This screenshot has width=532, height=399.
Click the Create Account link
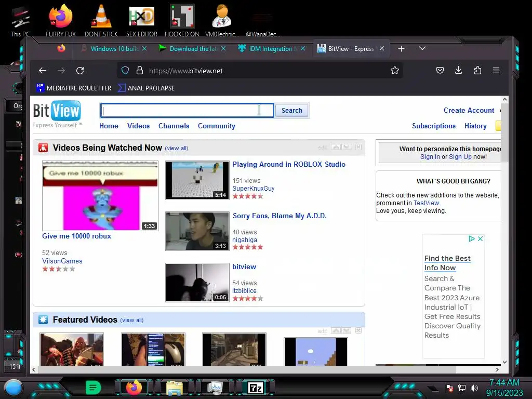(469, 110)
